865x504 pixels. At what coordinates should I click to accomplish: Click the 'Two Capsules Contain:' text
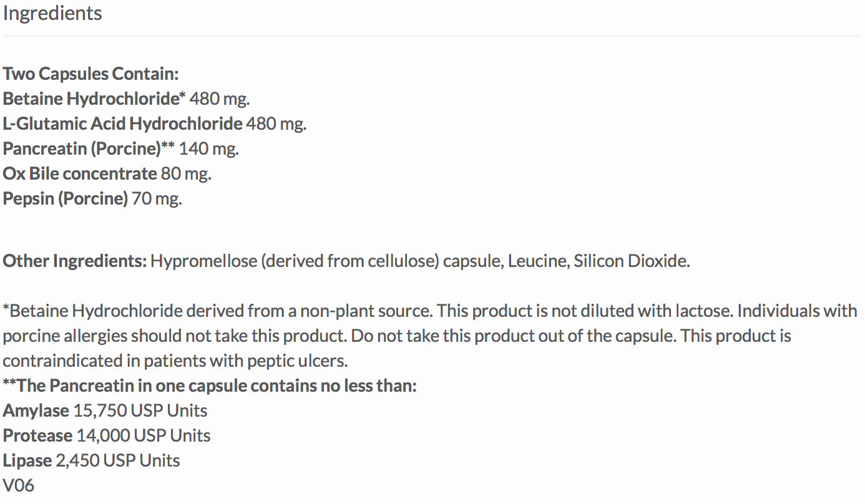[x=91, y=74]
